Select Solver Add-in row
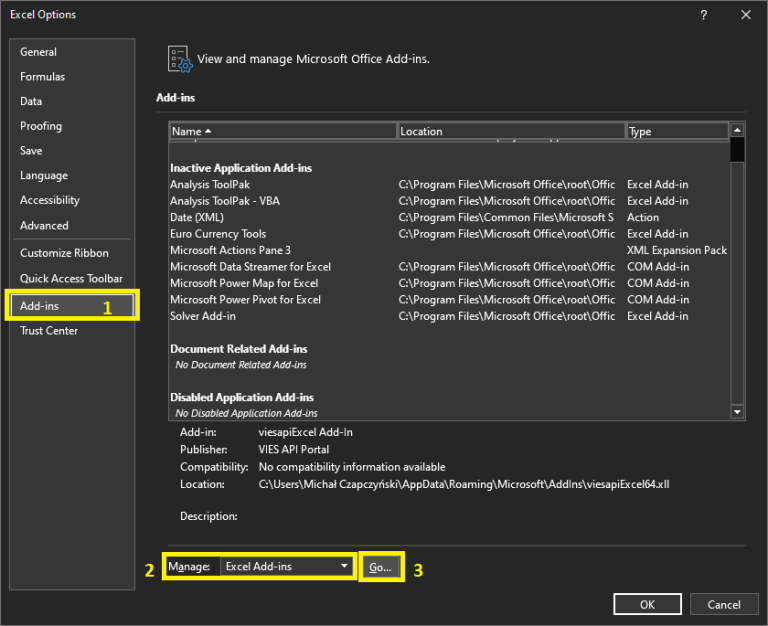This screenshot has height=626, width=768. (203, 317)
